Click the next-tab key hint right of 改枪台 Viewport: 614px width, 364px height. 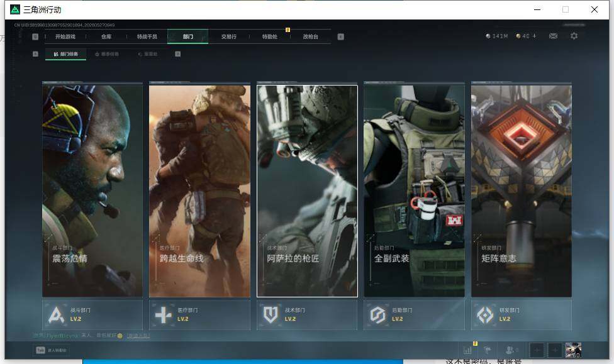(341, 36)
